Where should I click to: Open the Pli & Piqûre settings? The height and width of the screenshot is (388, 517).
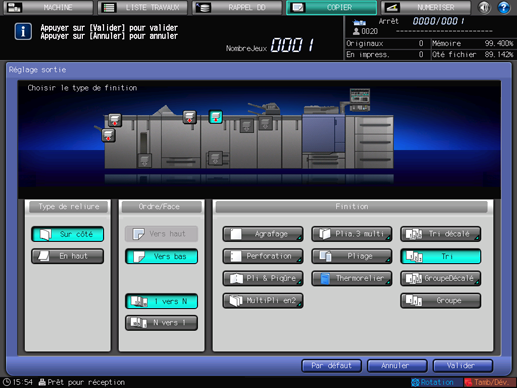pyautogui.click(x=263, y=278)
